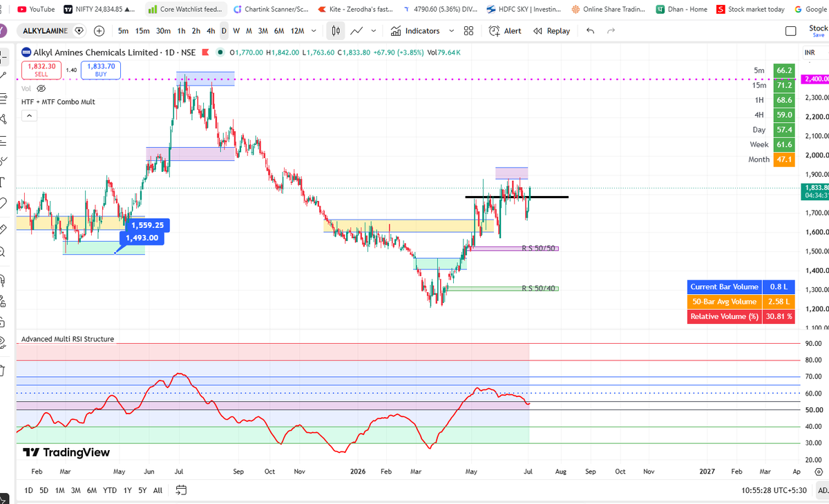Viewport: 829px width, 504px height.
Task: Click the 1,559.25 price label
Action: click(x=148, y=225)
